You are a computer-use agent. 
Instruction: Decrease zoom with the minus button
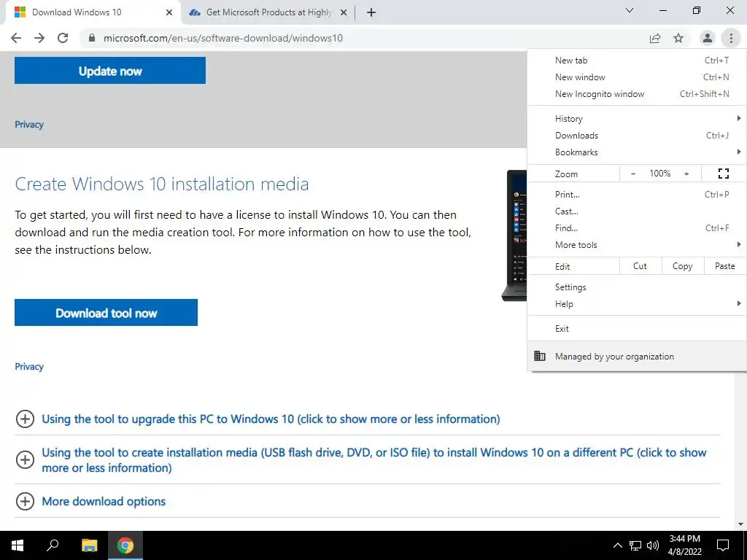tap(633, 174)
